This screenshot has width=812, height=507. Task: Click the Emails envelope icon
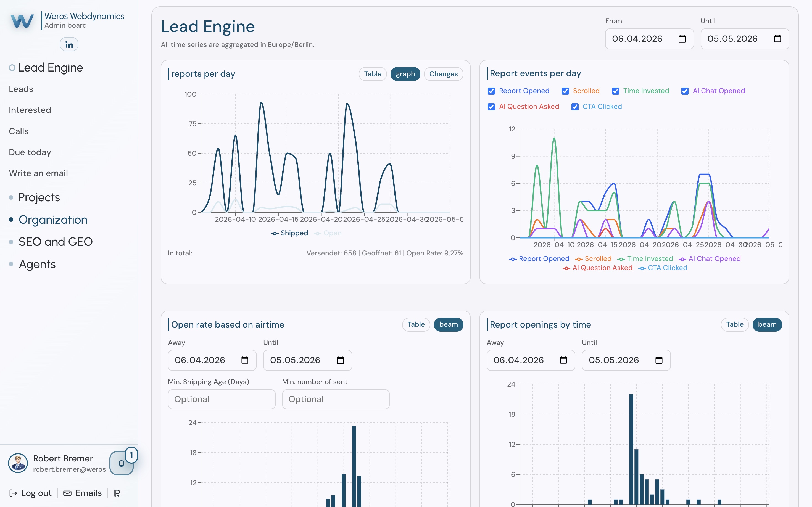click(x=67, y=493)
